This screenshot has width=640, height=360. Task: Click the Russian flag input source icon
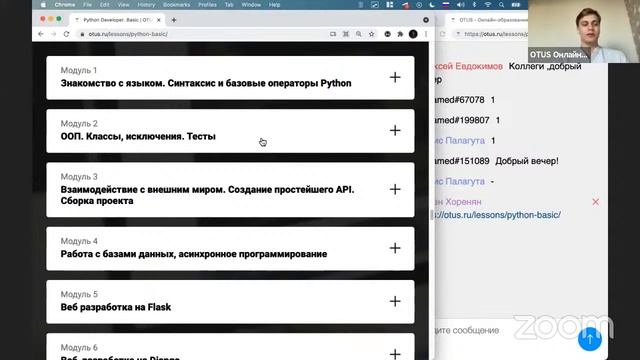click(446, 5)
